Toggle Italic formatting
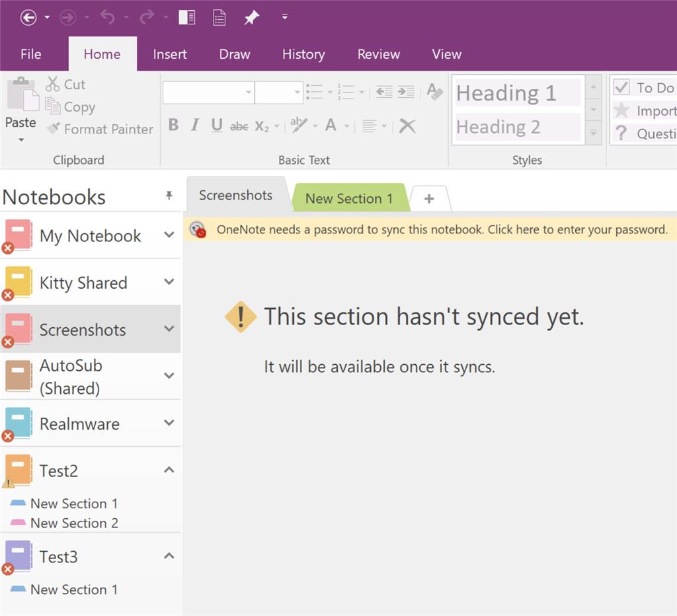This screenshot has width=677, height=616. [x=195, y=125]
